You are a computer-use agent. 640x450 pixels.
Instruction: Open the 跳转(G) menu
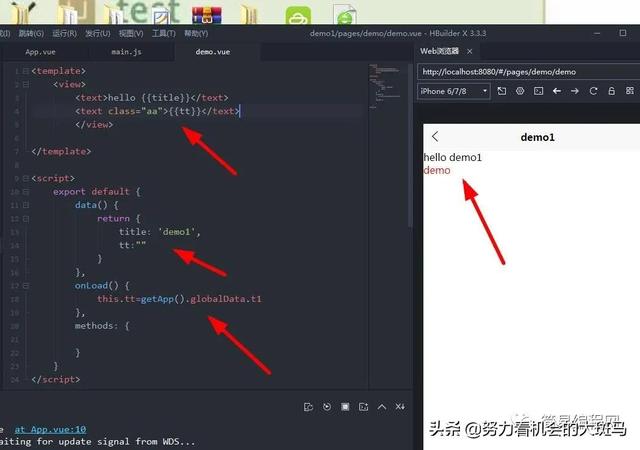(31, 33)
